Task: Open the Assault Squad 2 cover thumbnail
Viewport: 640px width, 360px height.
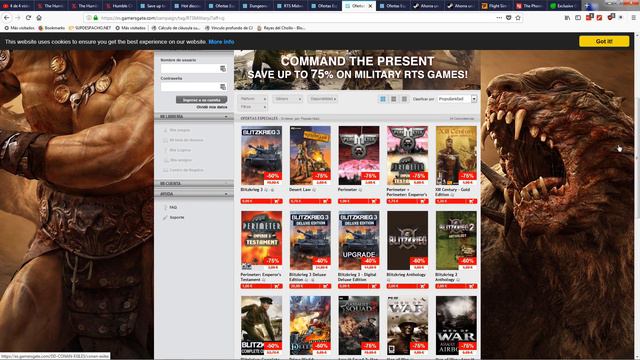Action: pyautogui.click(x=359, y=326)
